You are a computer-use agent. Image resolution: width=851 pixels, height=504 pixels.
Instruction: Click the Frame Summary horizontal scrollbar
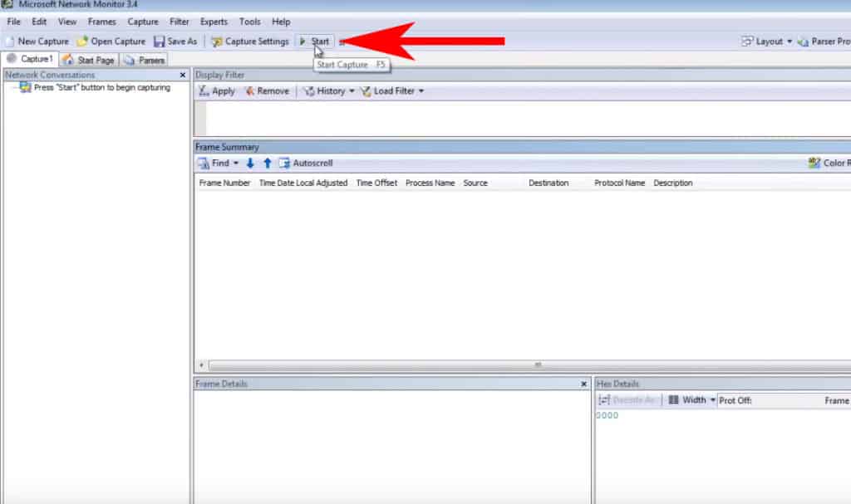(529, 365)
